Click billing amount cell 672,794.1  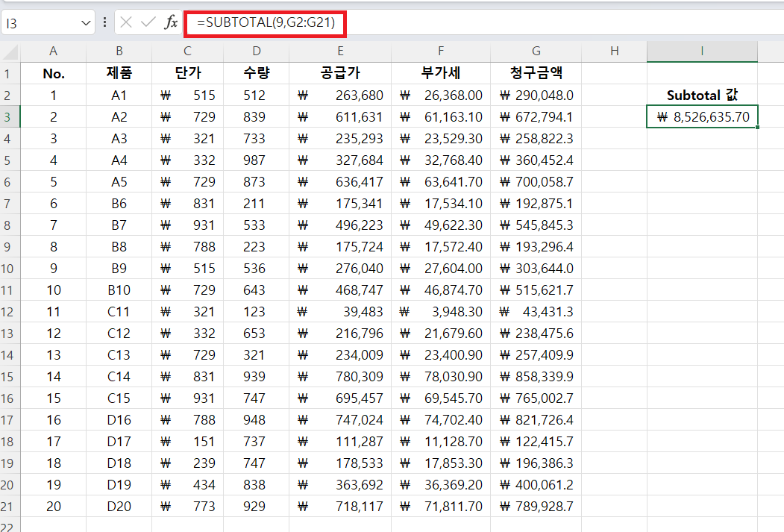(x=536, y=116)
